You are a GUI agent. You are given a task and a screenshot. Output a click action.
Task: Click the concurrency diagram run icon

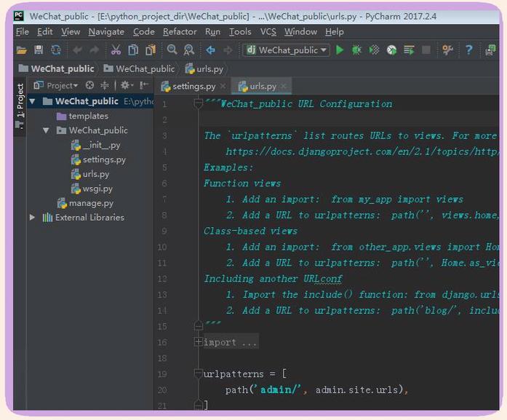click(409, 50)
